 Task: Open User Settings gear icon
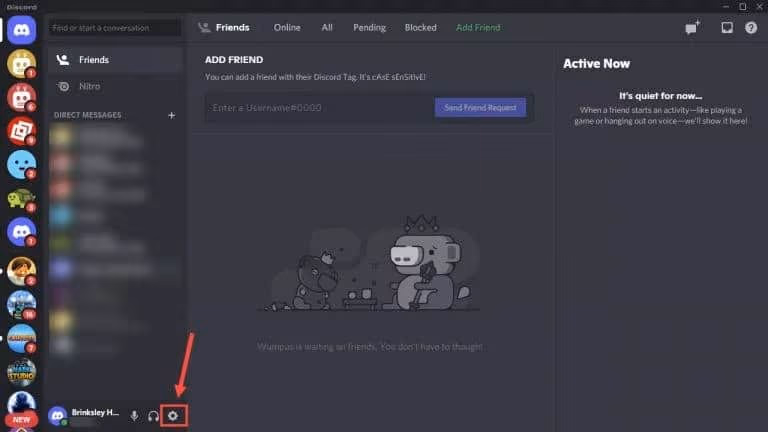tap(173, 416)
